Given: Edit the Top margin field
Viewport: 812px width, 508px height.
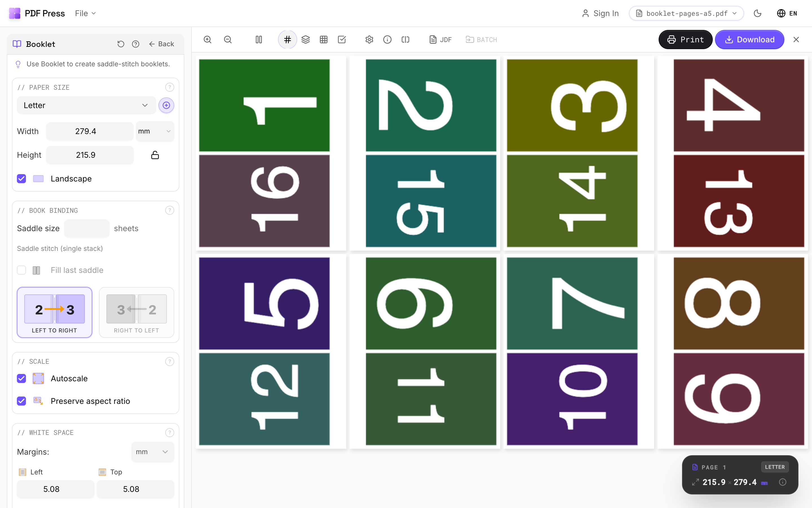Looking at the screenshot, I should pyautogui.click(x=135, y=489).
